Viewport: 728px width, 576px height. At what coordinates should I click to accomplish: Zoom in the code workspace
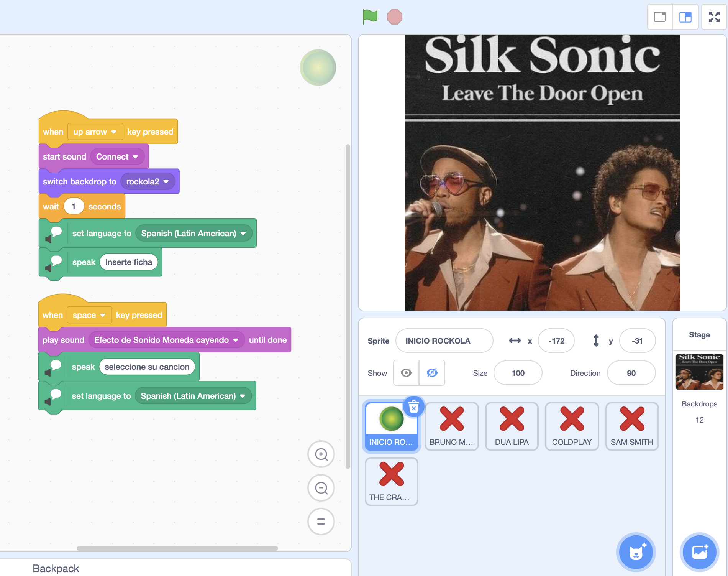321,454
